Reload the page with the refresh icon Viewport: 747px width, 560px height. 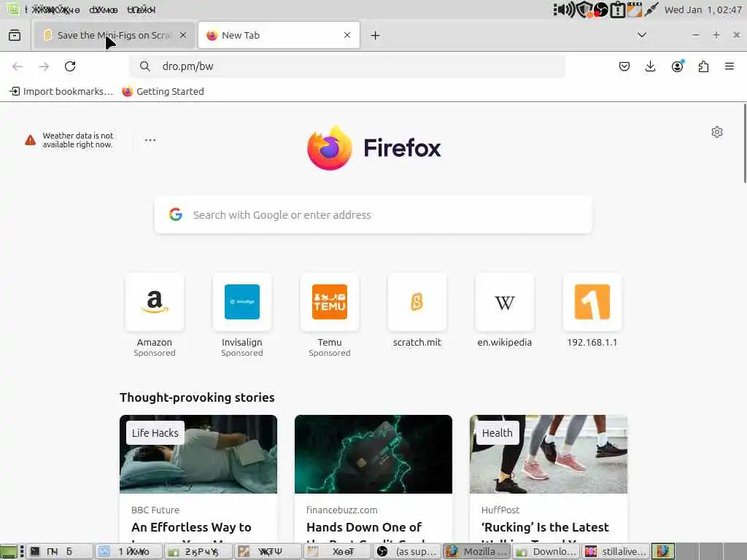coord(70,66)
